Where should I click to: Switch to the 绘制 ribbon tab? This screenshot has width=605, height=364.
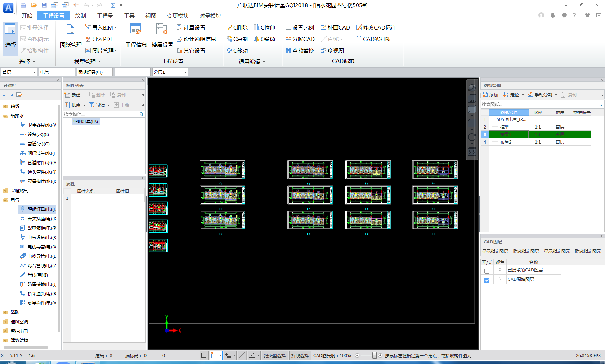click(x=80, y=15)
